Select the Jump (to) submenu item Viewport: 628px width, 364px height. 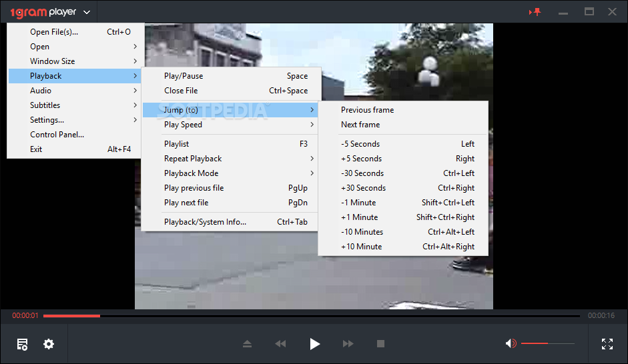[x=230, y=110]
